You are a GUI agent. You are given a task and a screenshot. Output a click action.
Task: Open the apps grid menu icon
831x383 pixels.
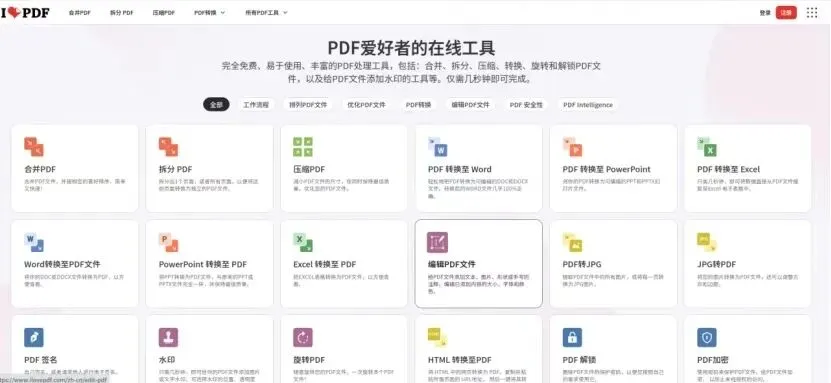[812, 13]
